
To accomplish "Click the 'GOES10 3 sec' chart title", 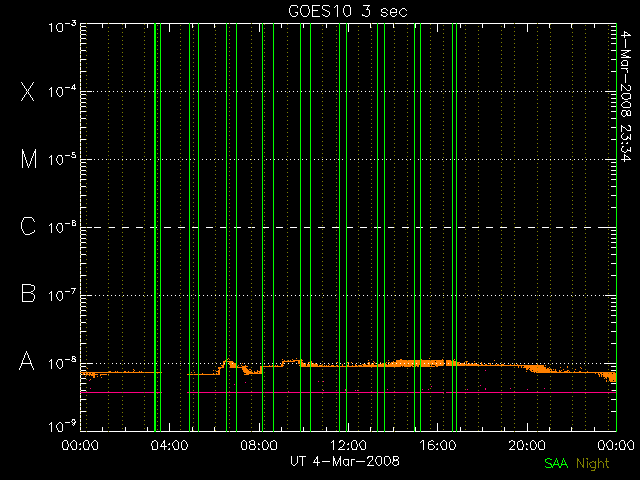I will (x=348, y=11).
